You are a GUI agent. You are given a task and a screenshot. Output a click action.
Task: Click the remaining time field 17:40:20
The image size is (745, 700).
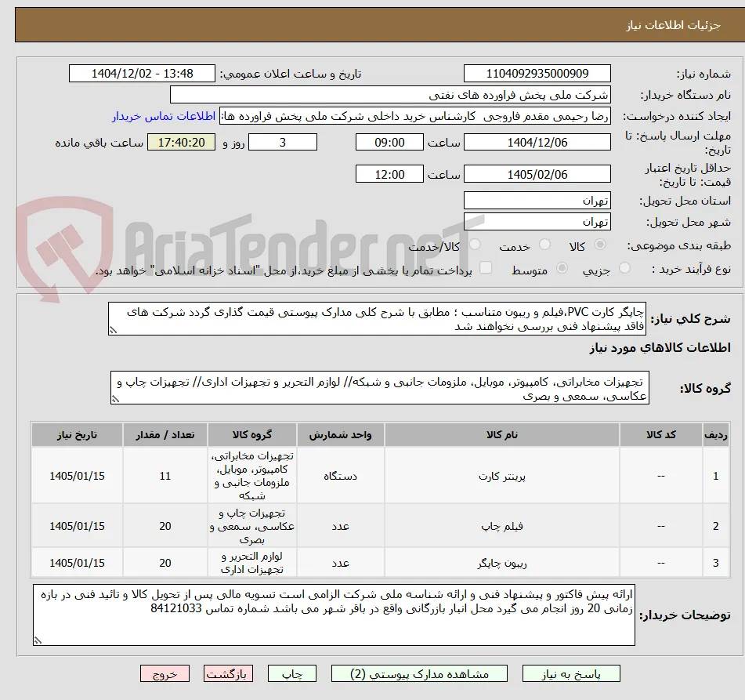(x=181, y=142)
